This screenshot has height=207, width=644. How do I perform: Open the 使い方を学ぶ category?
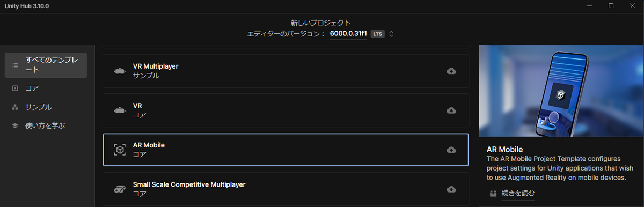(46, 125)
